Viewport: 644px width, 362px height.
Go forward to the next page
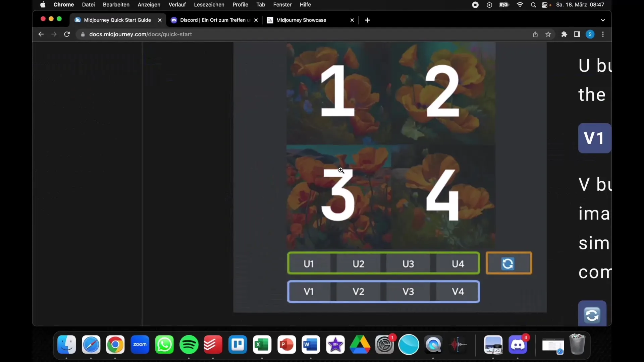coord(54,34)
